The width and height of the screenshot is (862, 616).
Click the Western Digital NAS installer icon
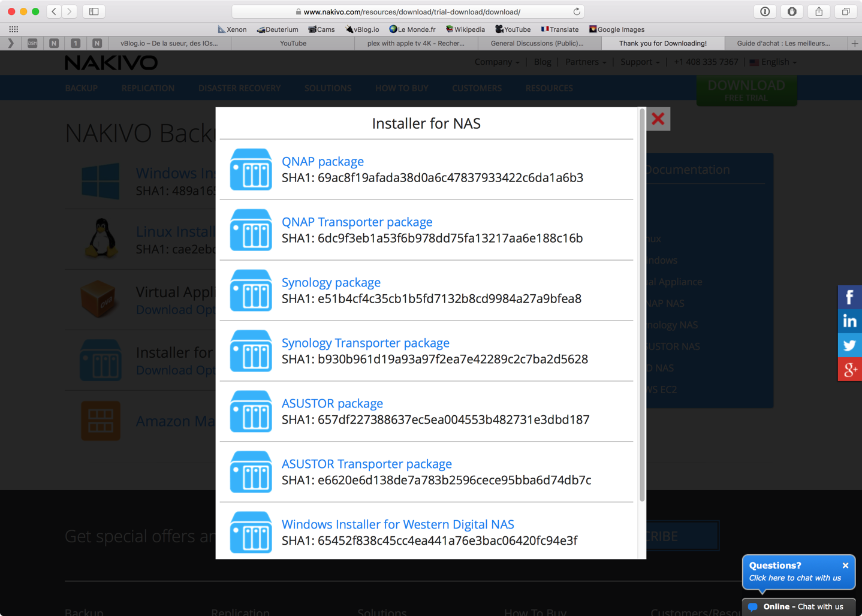[x=251, y=533]
